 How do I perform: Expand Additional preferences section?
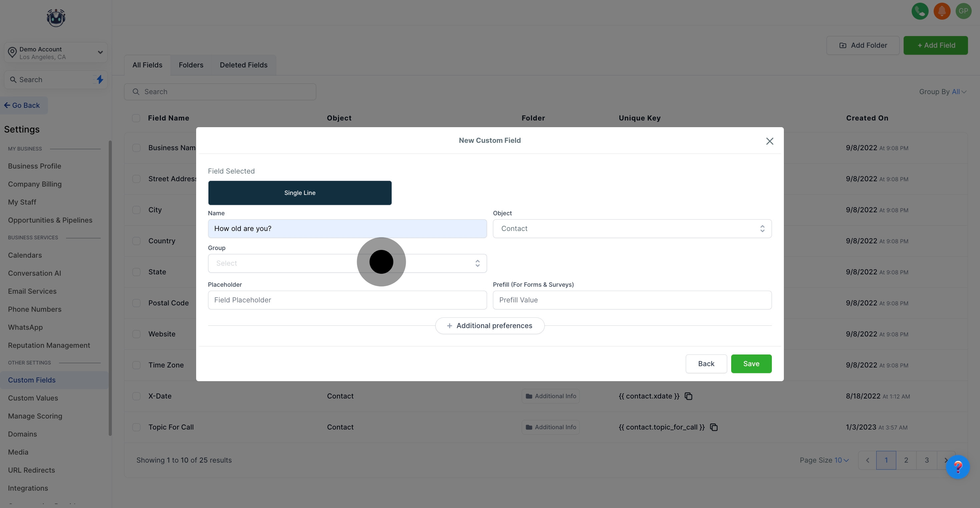click(490, 325)
